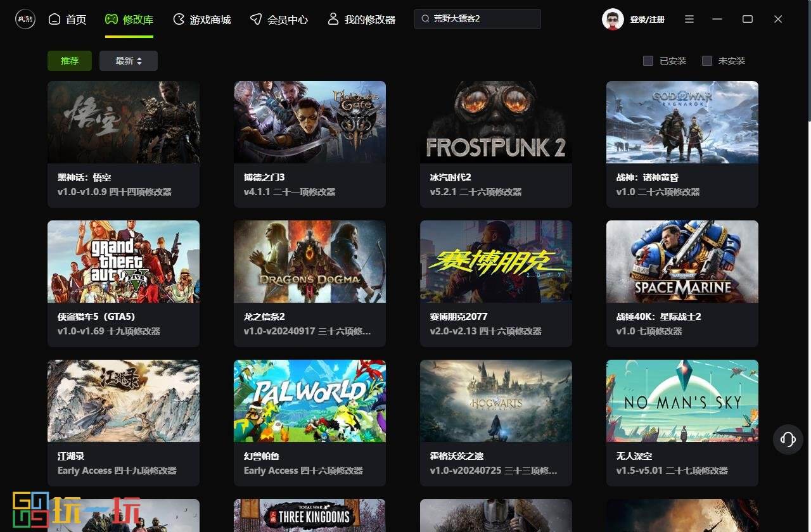Click the user avatar icon
The width and height of the screenshot is (811, 532).
613,19
